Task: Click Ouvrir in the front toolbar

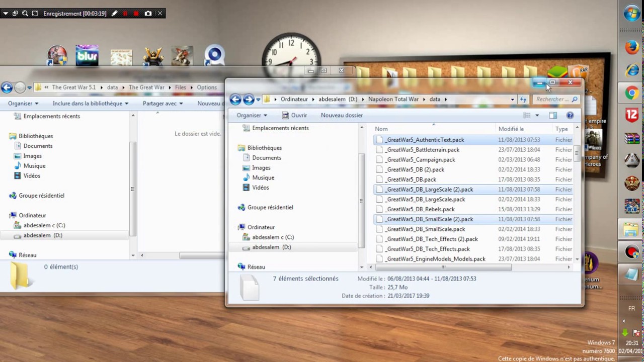Action: tap(294, 115)
